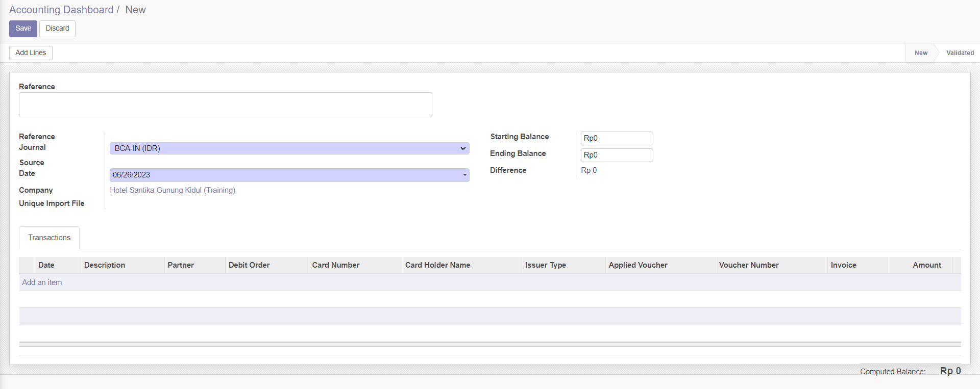Sort by Card Holder Name column

tap(462, 265)
